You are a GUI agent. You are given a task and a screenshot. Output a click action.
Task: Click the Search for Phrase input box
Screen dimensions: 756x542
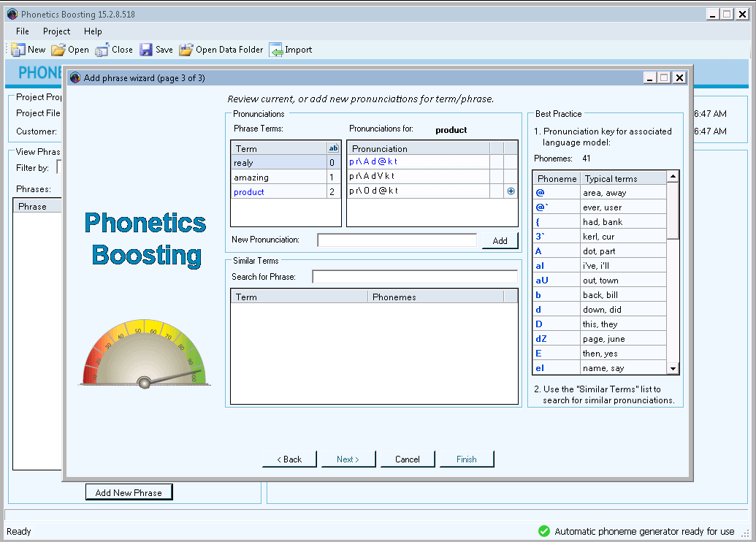414,277
